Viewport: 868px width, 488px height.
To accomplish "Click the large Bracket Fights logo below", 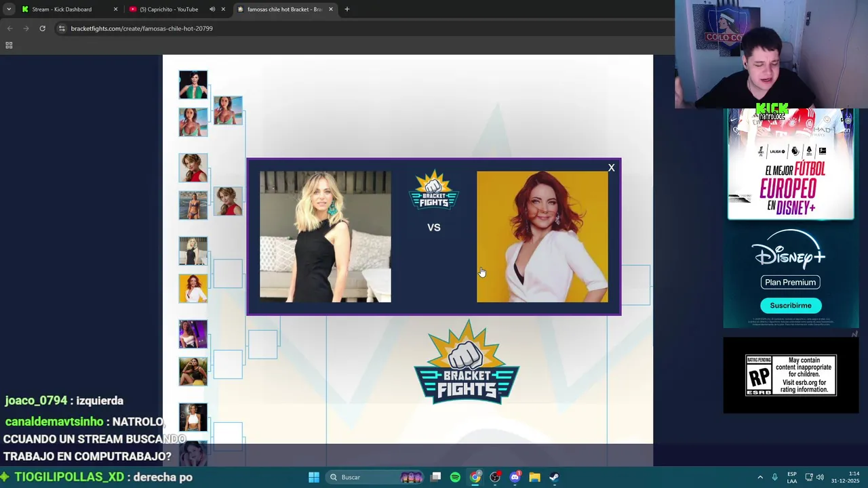I will (x=467, y=363).
